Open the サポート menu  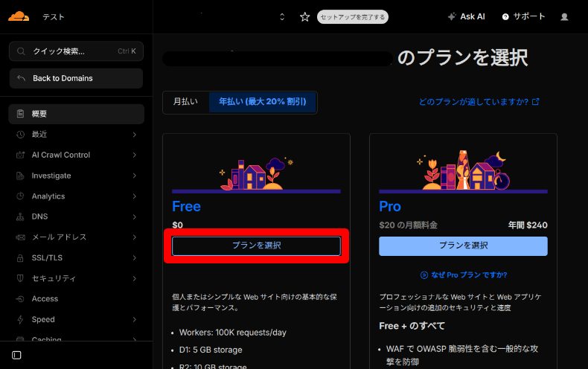click(523, 16)
